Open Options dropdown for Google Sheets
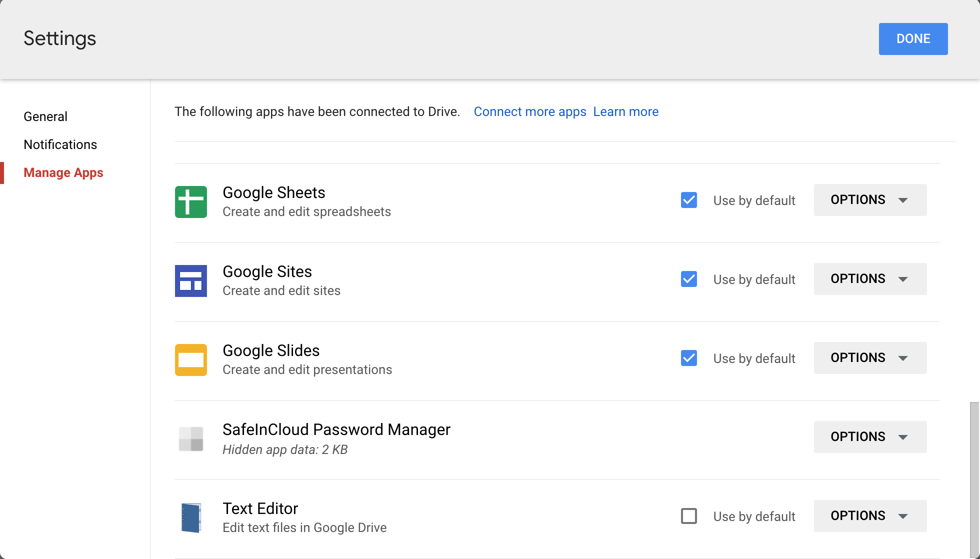980x559 pixels. pyautogui.click(x=869, y=200)
